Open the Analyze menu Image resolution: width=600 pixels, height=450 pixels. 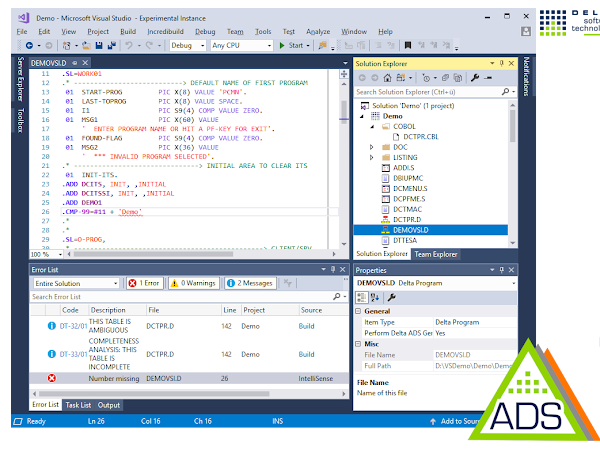318,32
